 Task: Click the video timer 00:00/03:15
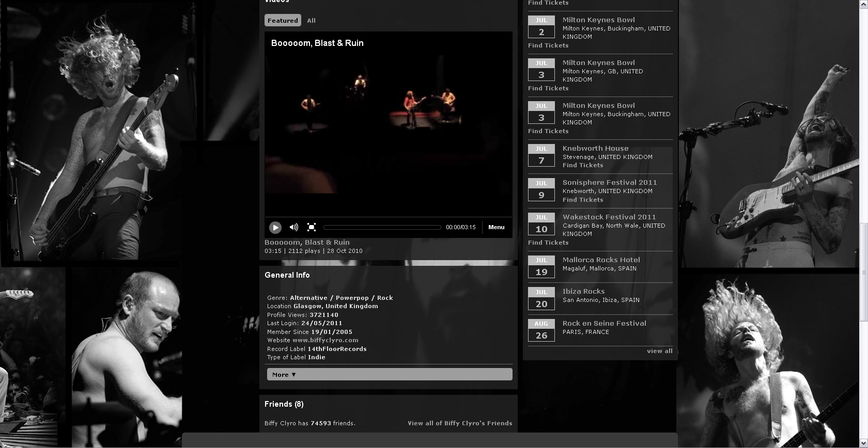pos(460,227)
